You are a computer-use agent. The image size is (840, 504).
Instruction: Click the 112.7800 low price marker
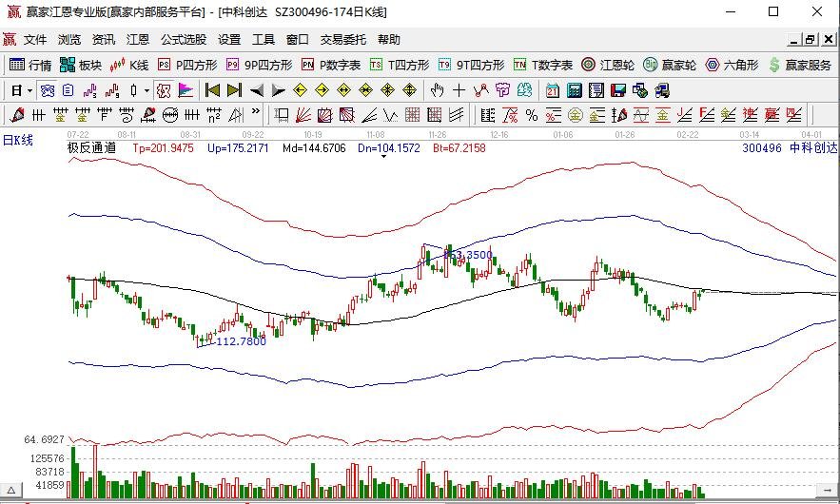tap(241, 341)
